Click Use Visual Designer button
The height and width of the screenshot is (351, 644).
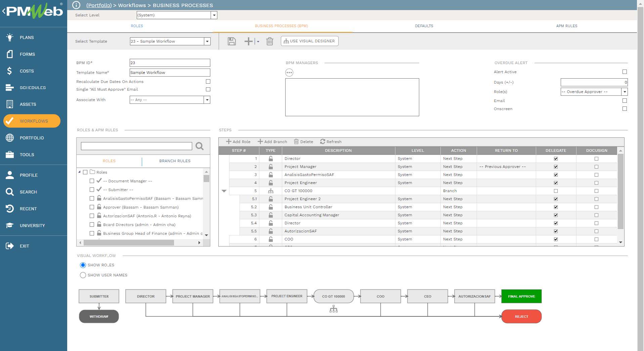pyautogui.click(x=309, y=41)
